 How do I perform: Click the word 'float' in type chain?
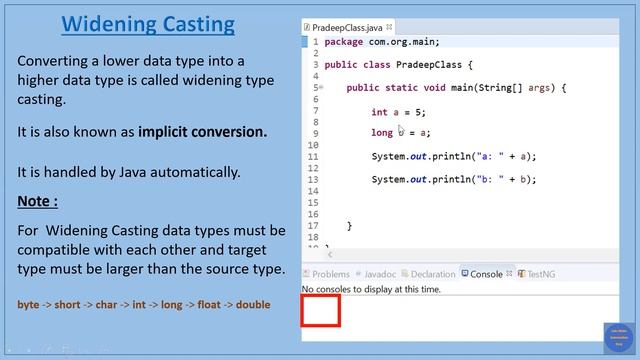point(209,304)
